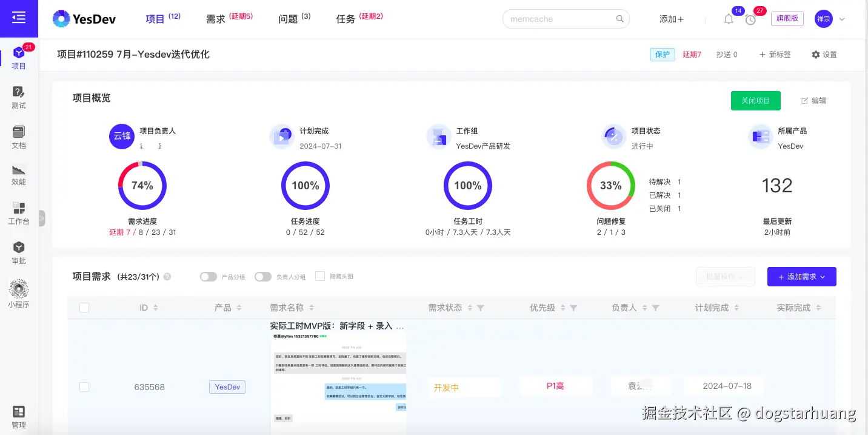Viewport: 868px width, 435px height.
Task: Open the 添加需求 dropdown button
Action: click(x=802, y=277)
